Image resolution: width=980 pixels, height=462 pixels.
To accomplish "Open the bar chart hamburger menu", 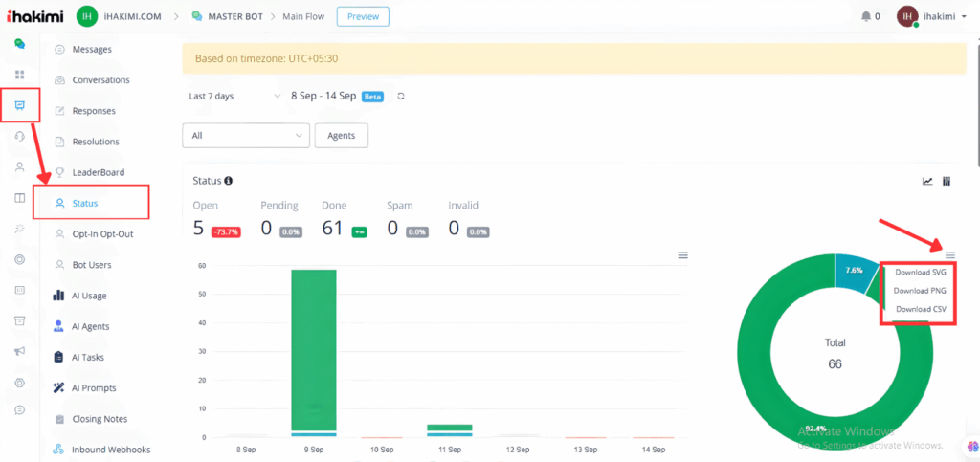I will [682, 255].
